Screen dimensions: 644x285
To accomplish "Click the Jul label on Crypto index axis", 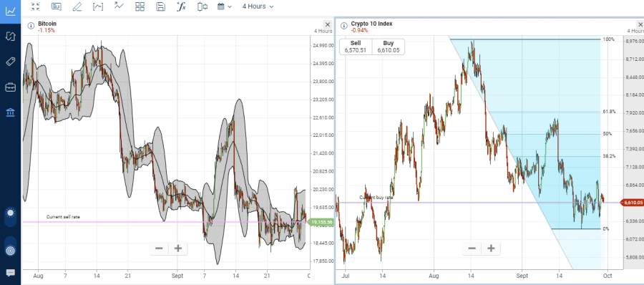I will [346, 276].
